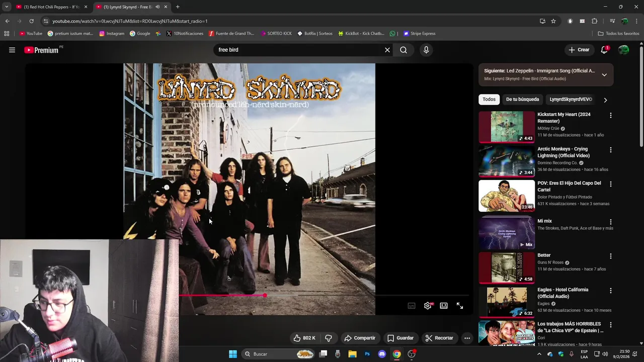Open options for Better by Guns N' Roses
The width and height of the screenshot is (644, 362).
[x=611, y=256]
